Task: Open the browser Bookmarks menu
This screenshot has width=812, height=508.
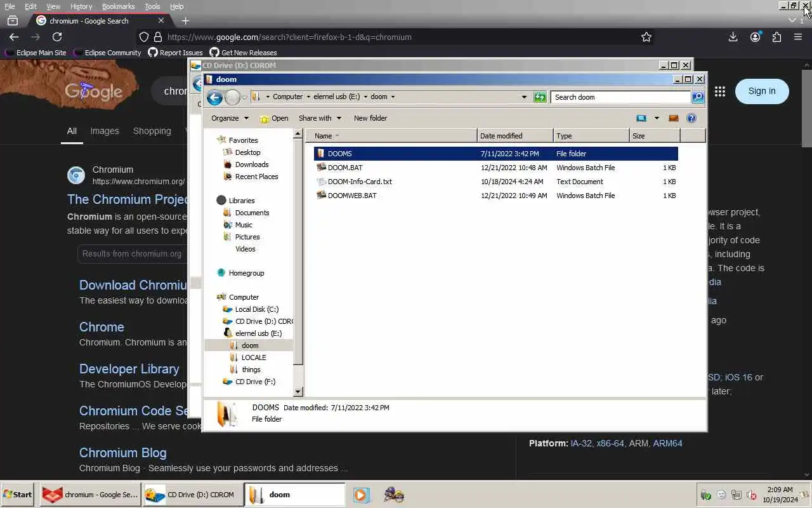Action: 118,6
